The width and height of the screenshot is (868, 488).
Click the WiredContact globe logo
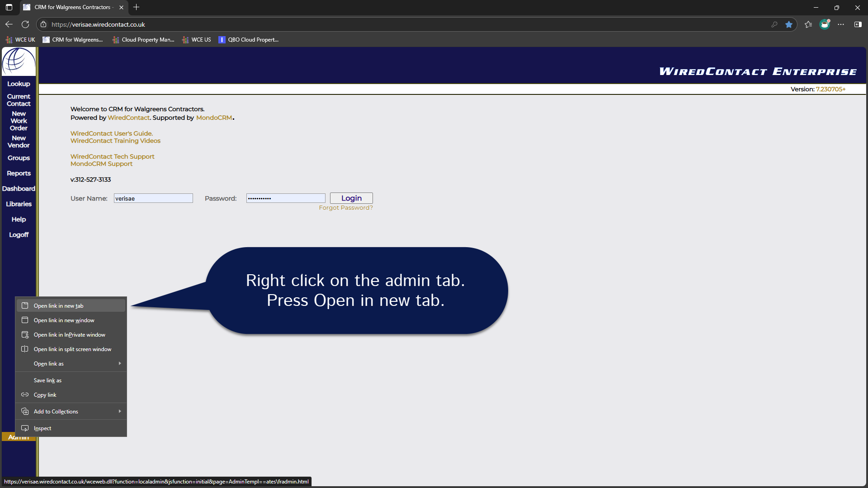(19, 61)
